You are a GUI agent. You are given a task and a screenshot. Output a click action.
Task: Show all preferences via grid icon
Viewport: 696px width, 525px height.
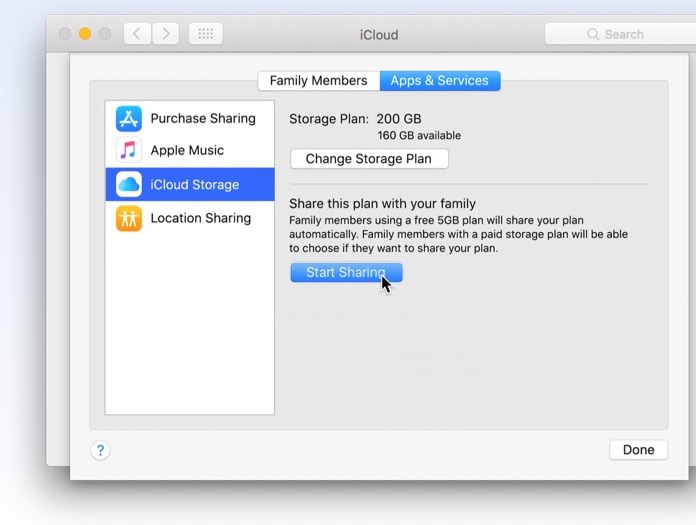click(205, 34)
